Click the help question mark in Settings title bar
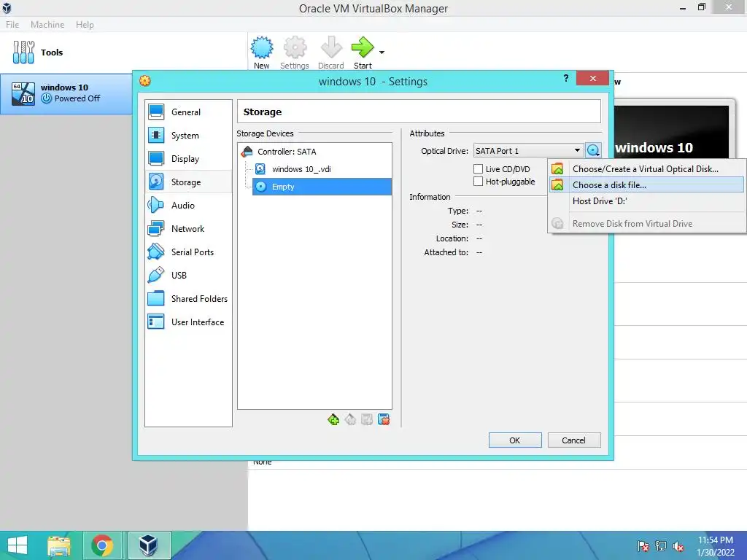The image size is (747, 560). (566, 78)
